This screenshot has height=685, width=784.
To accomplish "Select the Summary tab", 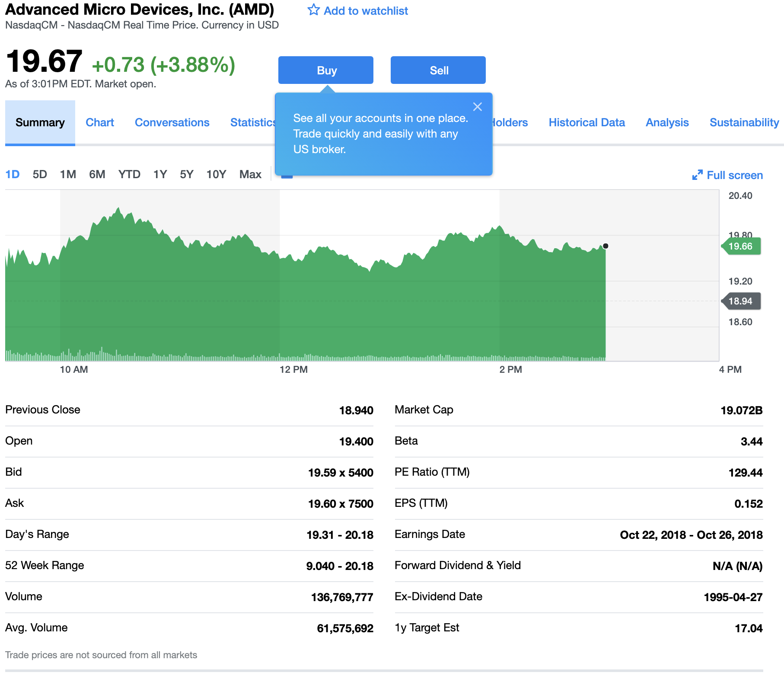I will pos(40,123).
